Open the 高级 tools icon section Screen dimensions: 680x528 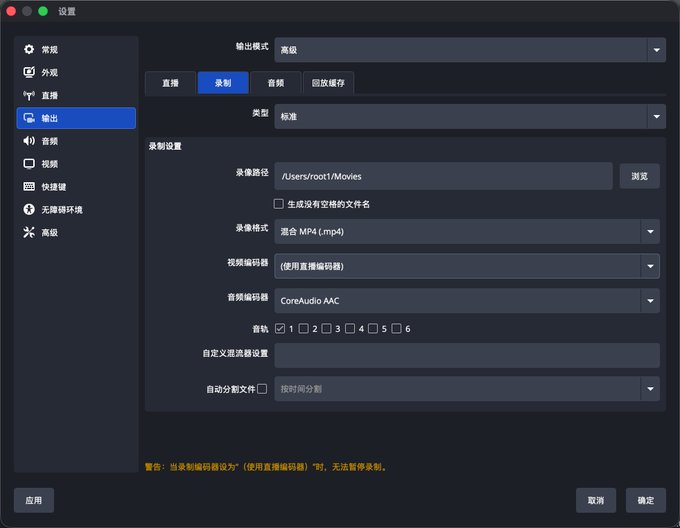pyautogui.click(x=29, y=232)
